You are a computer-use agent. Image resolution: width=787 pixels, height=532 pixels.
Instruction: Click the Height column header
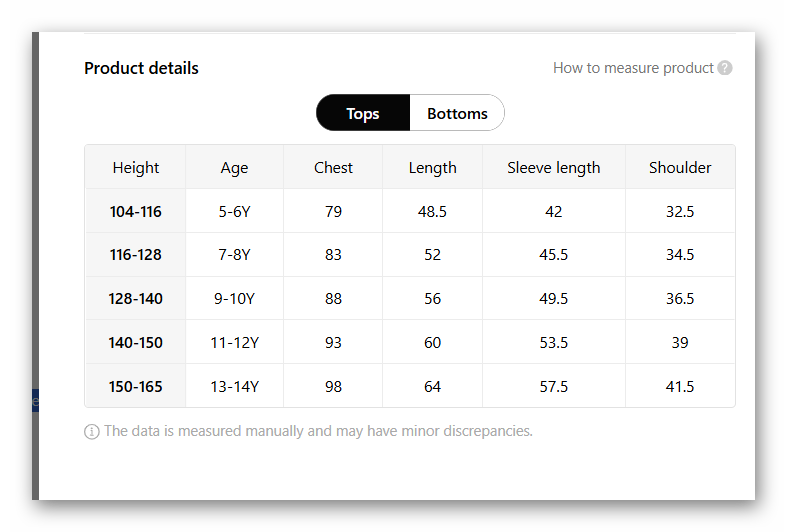[136, 167]
